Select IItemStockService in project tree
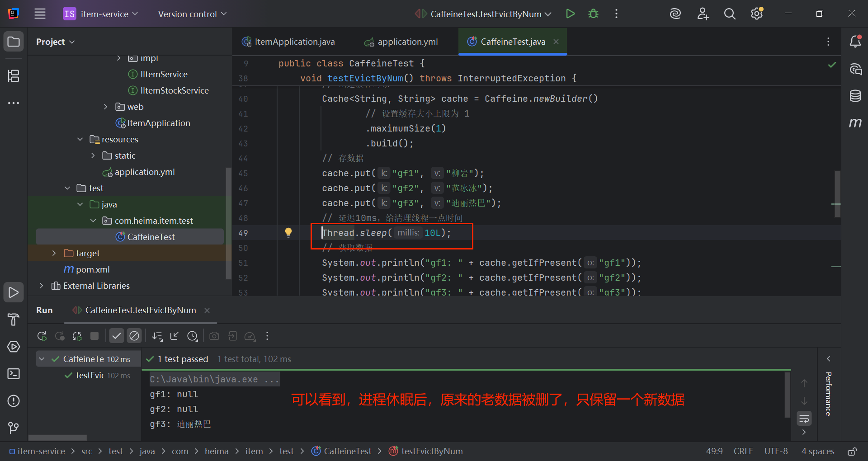 (x=169, y=90)
